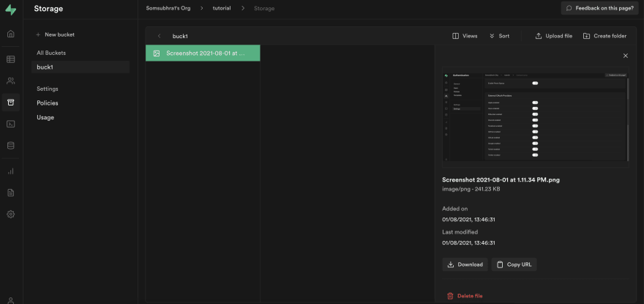Open the SQL editor terminal icon
This screenshot has height=304, width=644.
tap(11, 124)
